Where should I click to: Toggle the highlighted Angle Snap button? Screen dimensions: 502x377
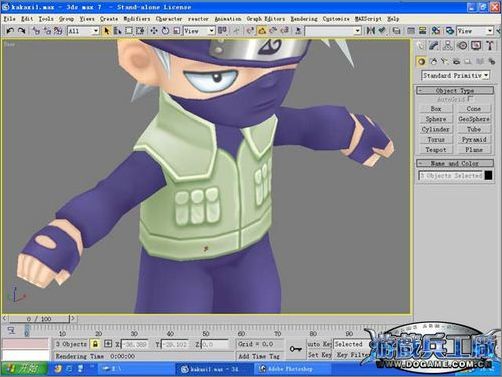click(262, 31)
